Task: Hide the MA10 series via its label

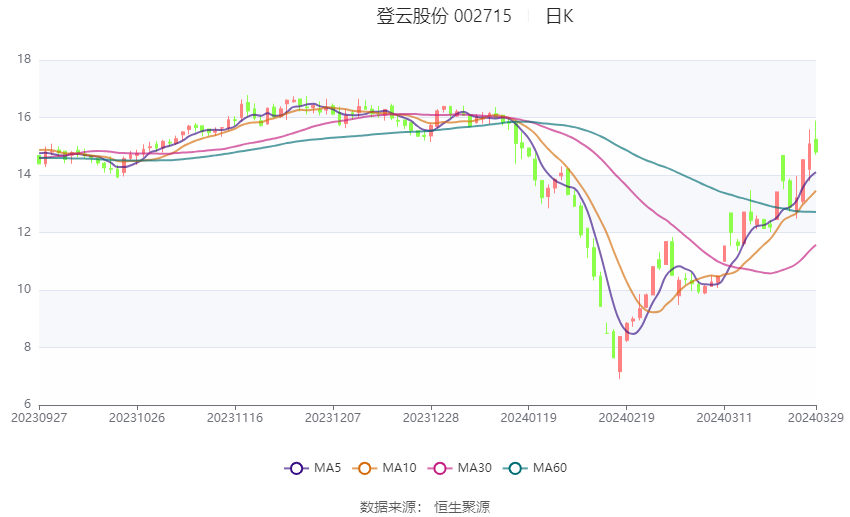Action: coord(400,468)
